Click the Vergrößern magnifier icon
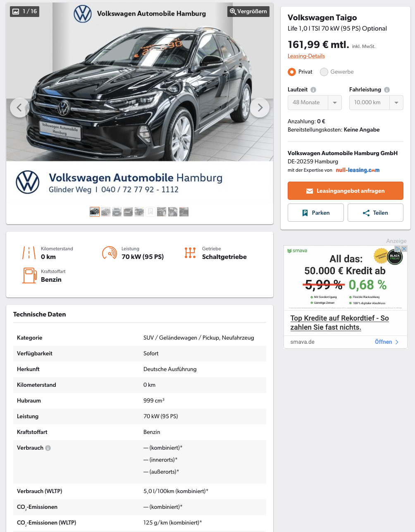Screen dimensions: 415x532 pyautogui.click(x=233, y=12)
